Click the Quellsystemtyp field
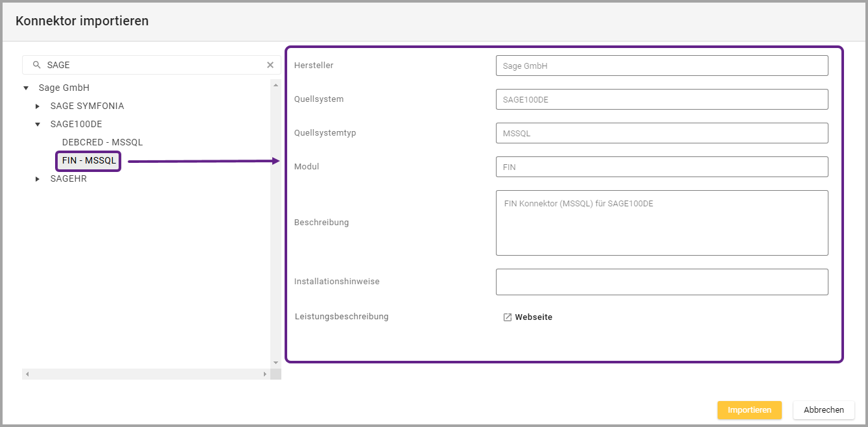The height and width of the screenshot is (427, 868). click(662, 133)
